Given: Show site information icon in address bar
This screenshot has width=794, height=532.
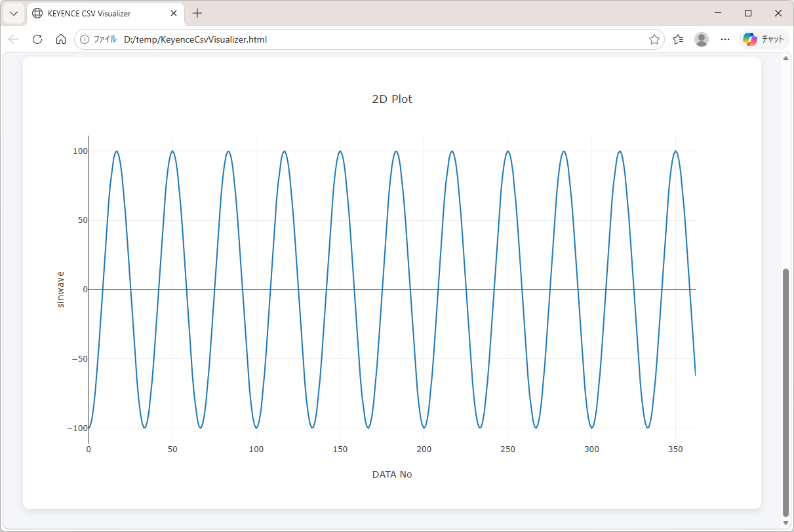Looking at the screenshot, I should 85,39.
